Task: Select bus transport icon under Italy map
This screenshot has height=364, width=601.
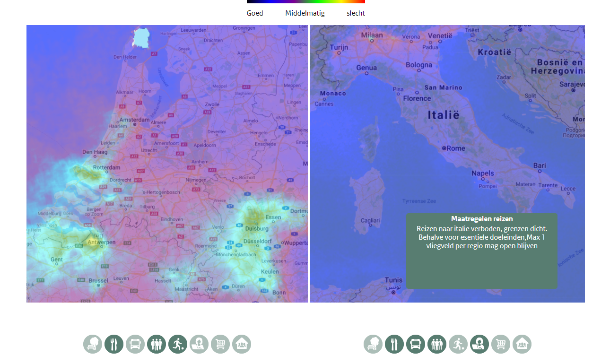Action: (416, 344)
